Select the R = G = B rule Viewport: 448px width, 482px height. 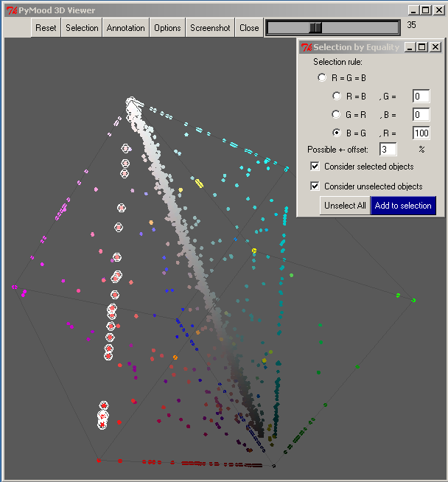(322, 77)
